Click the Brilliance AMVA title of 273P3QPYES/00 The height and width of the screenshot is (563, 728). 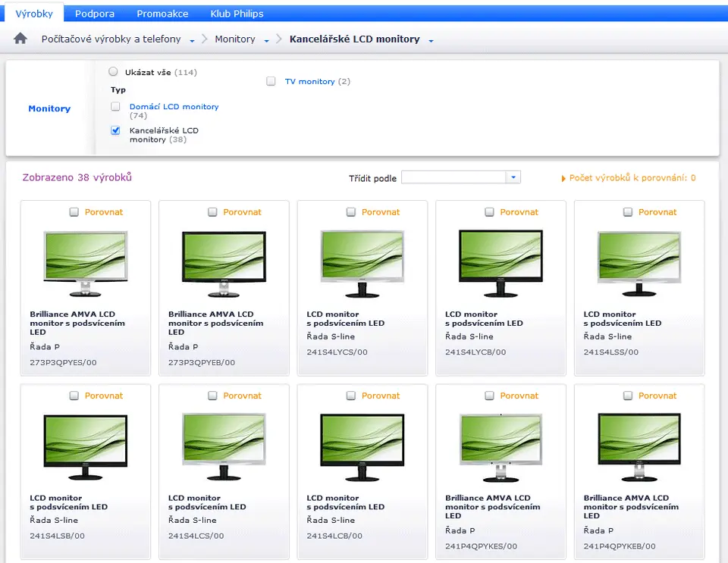[77, 324]
